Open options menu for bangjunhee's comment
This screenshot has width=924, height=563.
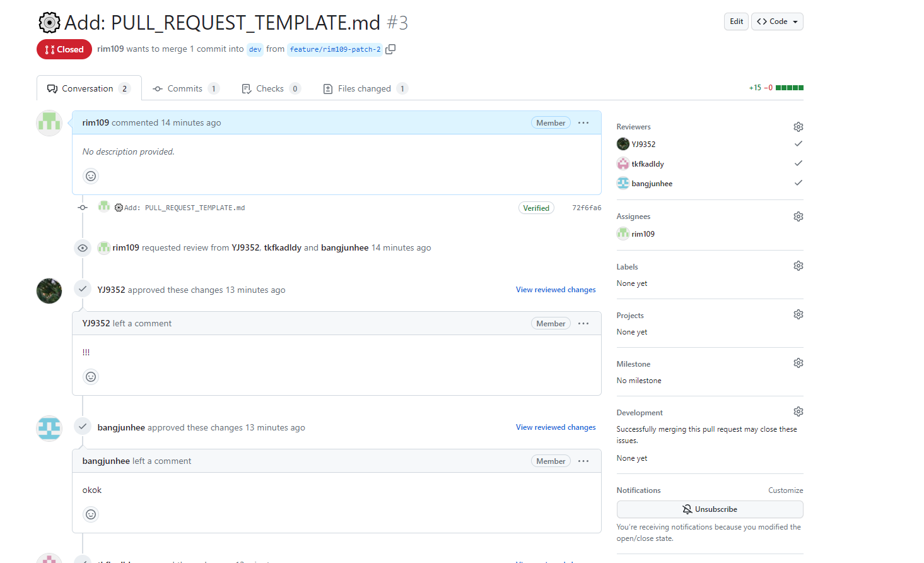click(x=583, y=461)
